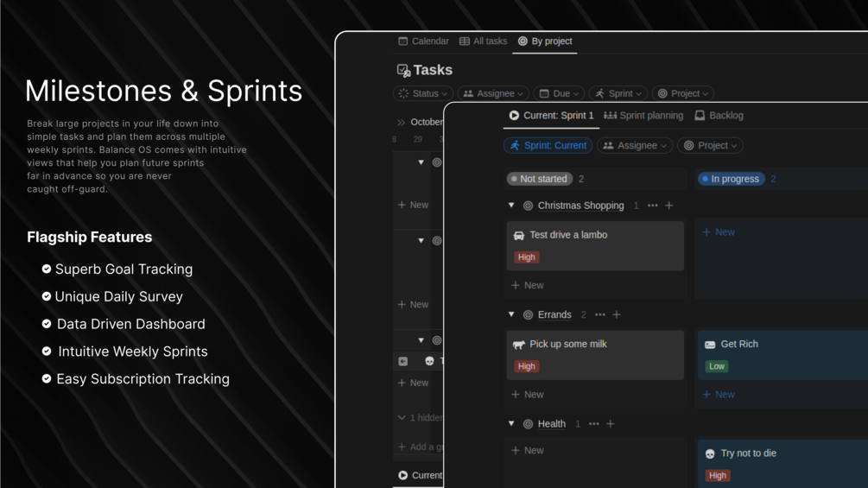Open the Due filter dropdown
868x488 pixels.
[559, 93]
